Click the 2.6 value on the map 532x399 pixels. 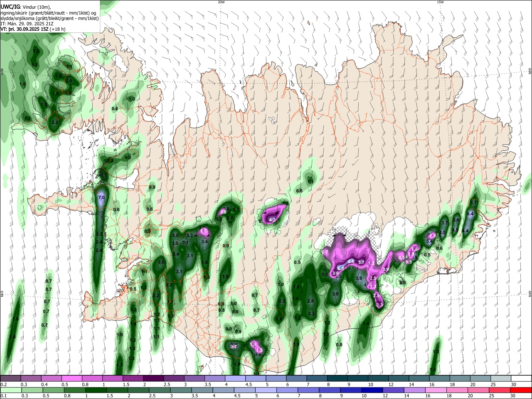click(x=161, y=262)
